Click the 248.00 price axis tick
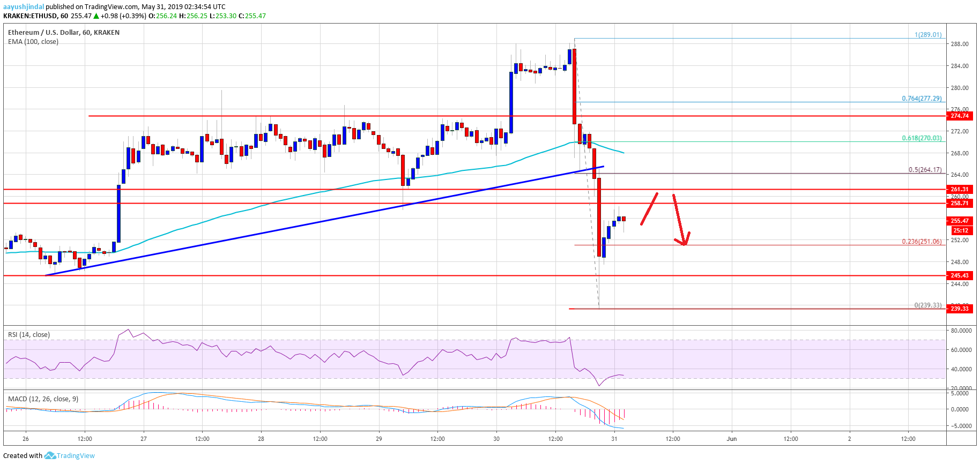This screenshot has height=465, width=980. pyautogui.click(x=960, y=262)
